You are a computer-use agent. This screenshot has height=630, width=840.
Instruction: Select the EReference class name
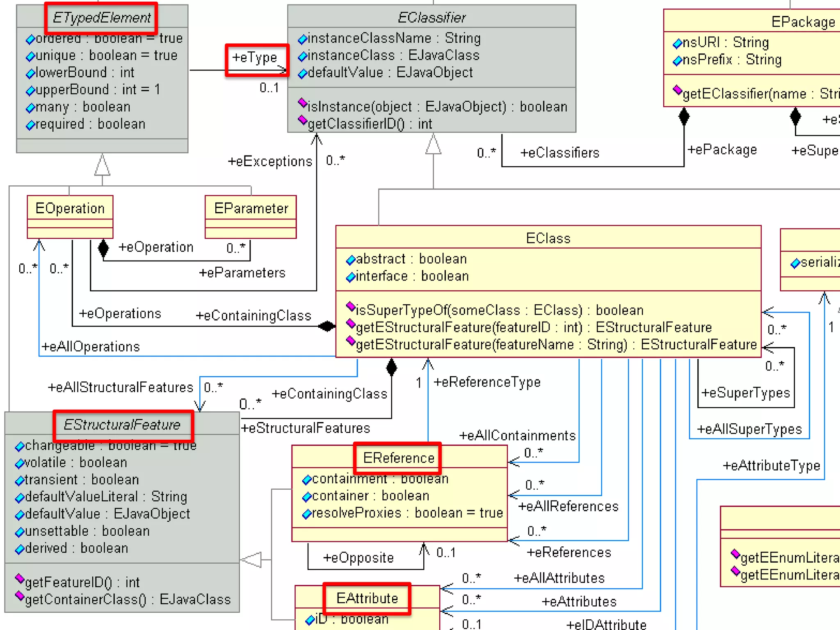[398, 458]
